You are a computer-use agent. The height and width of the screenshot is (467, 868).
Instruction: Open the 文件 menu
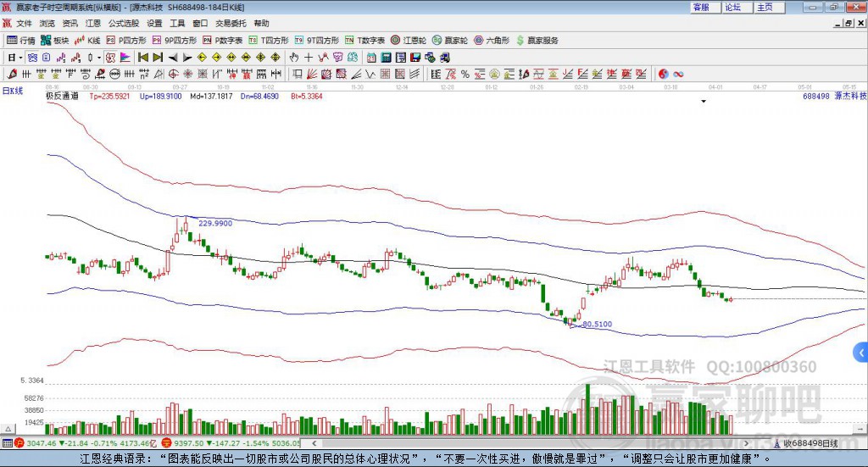[25, 23]
